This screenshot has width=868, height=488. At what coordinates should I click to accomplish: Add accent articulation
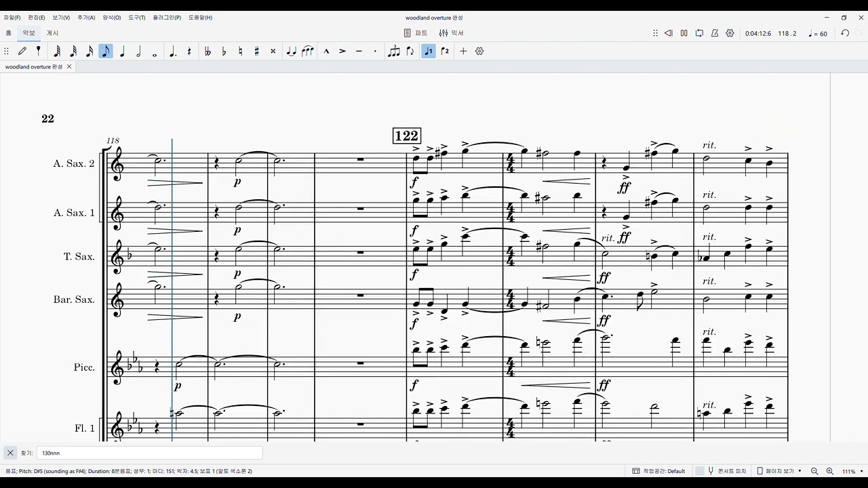342,51
